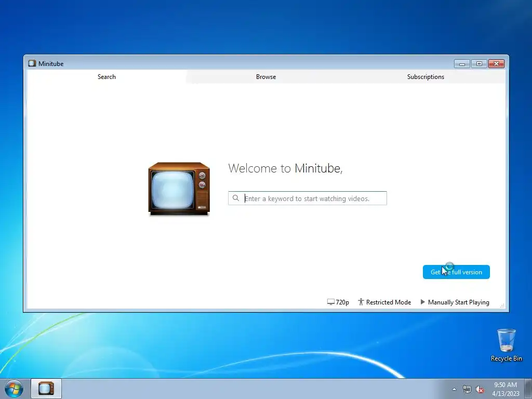The height and width of the screenshot is (399, 532).
Task: Click the Welcome to Minitube heading
Action: point(285,168)
